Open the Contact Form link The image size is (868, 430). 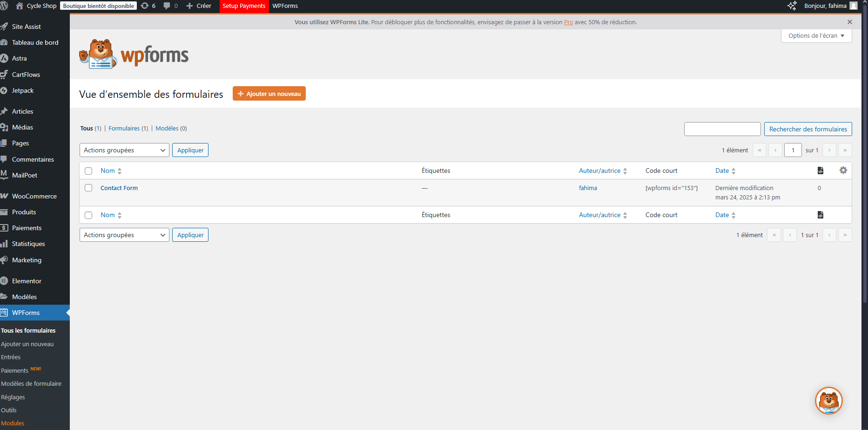coord(119,188)
